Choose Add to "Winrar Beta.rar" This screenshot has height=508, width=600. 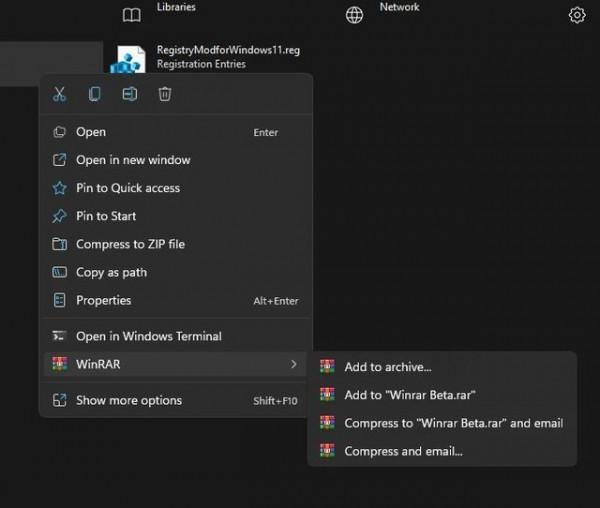pos(442,395)
